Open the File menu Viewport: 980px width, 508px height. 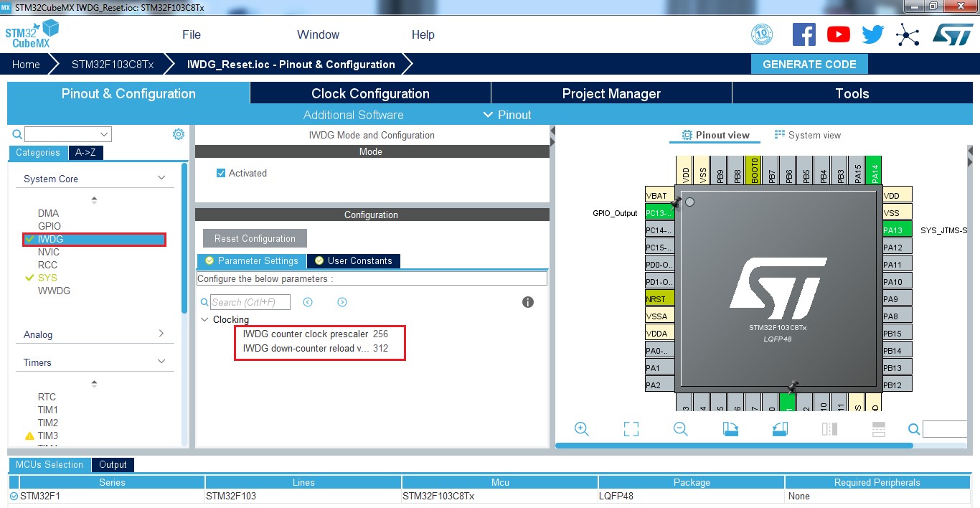pos(192,34)
